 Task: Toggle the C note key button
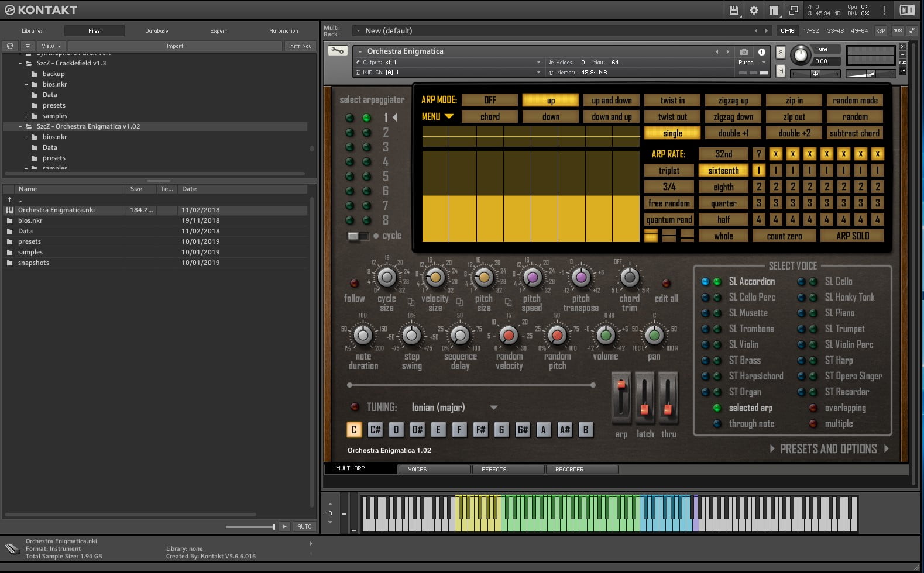coord(353,430)
